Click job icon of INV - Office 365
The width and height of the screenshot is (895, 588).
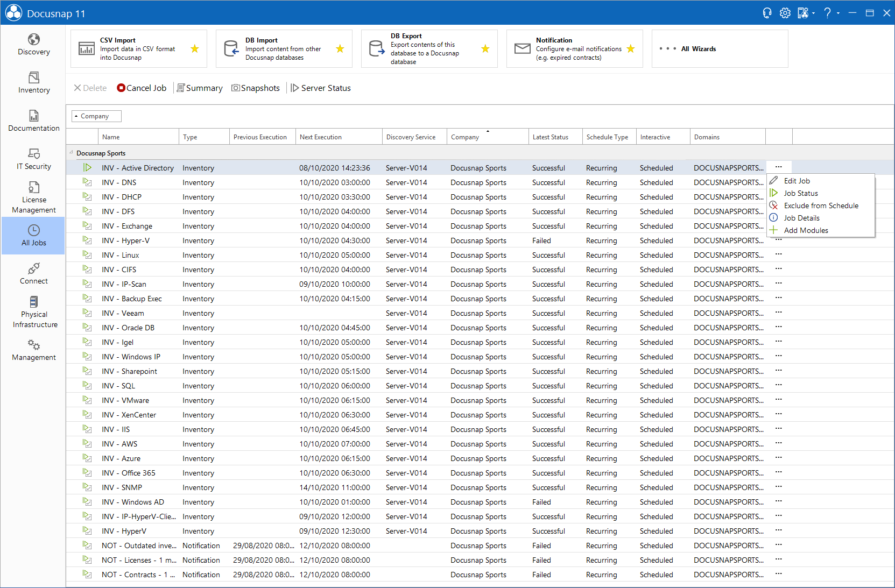coord(87,473)
